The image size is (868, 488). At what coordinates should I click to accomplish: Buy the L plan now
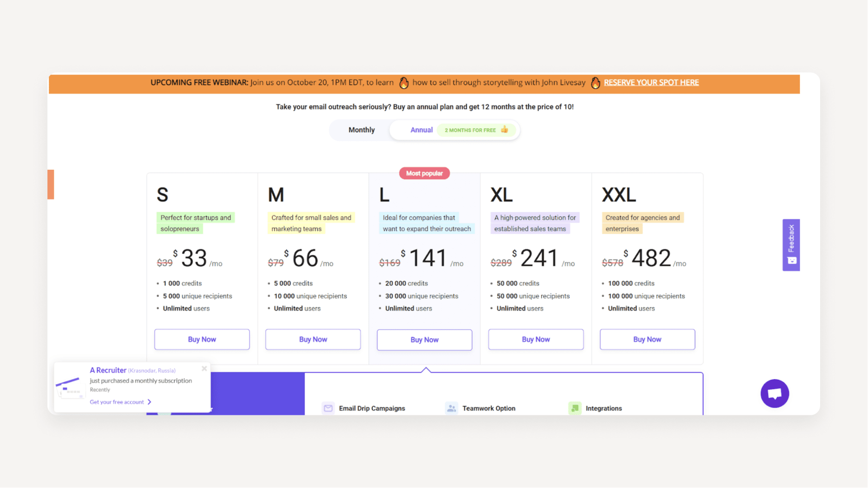pyautogui.click(x=424, y=339)
